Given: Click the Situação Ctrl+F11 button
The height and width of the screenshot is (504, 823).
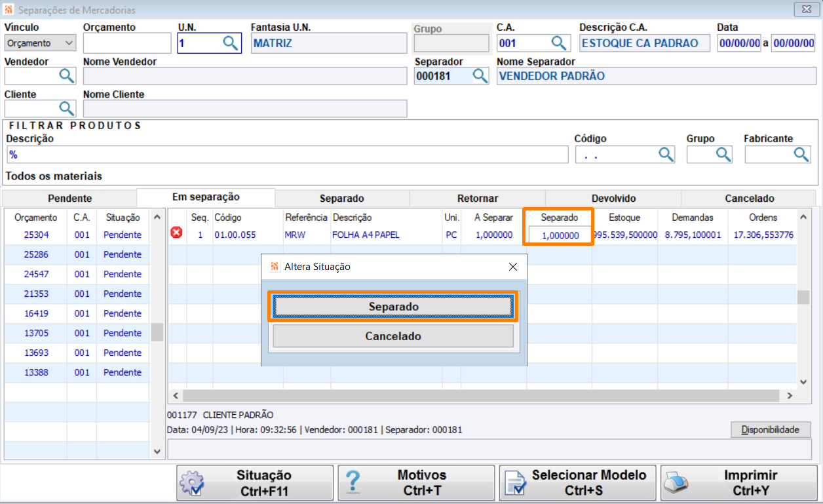Looking at the screenshot, I should click(x=255, y=483).
